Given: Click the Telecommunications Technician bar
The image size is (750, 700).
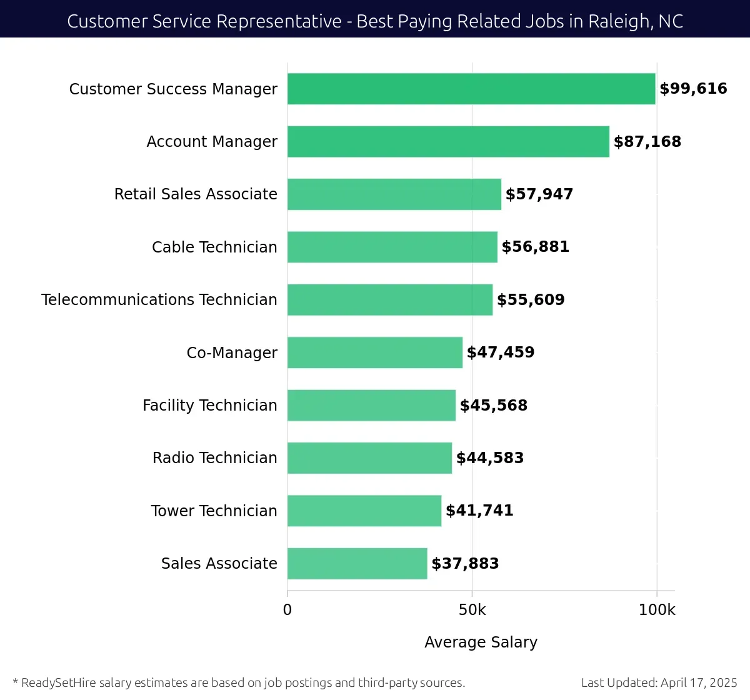Looking at the screenshot, I should [x=390, y=300].
